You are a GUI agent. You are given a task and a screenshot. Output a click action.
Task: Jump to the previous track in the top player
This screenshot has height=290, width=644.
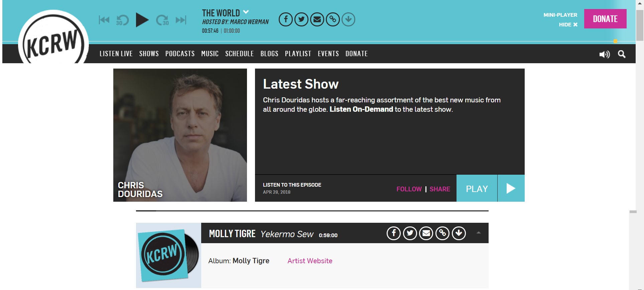pyautogui.click(x=104, y=20)
